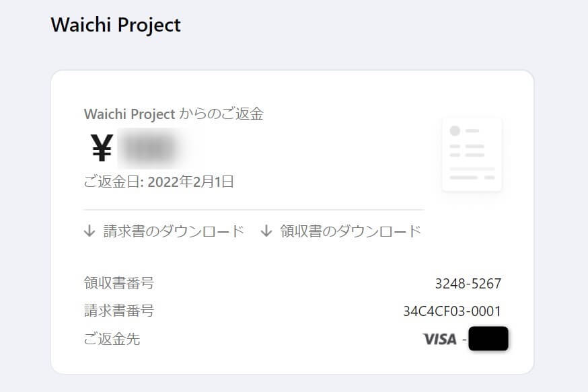Click the Waichi Project からのご返金 heading
This screenshot has height=392, width=588.
tap(174, 114)
